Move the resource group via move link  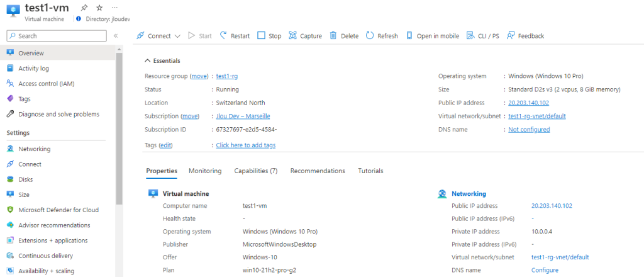[199, 76]
